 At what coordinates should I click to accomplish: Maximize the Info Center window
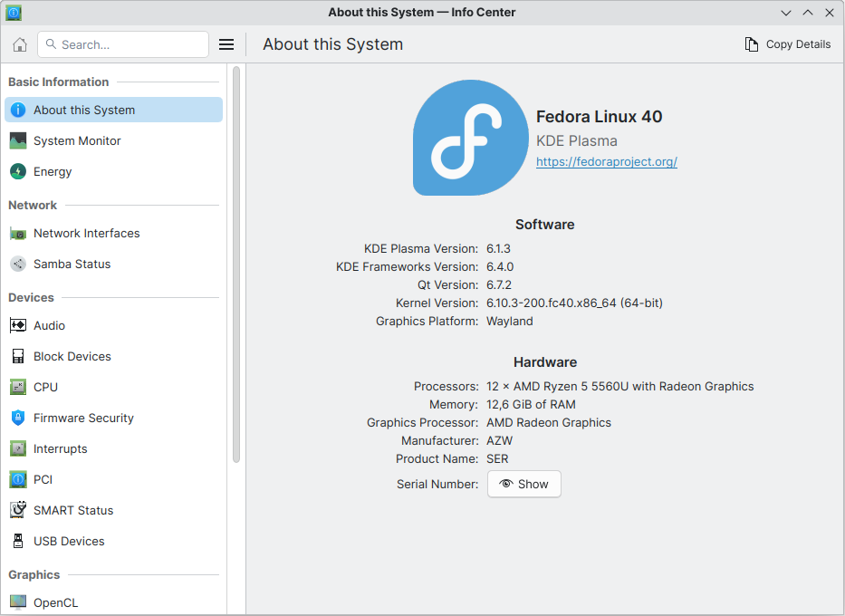click(x=808, y=13)
